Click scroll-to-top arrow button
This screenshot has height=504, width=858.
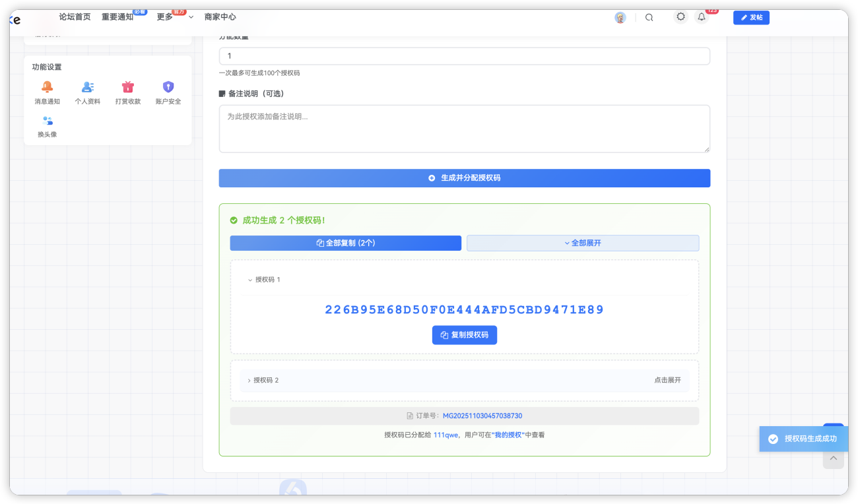[833, 458]
